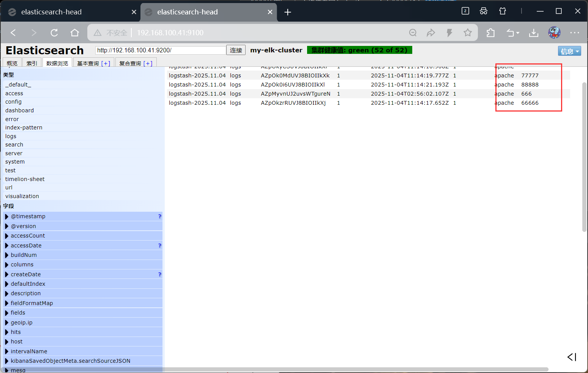
Task: Expand the fieldFormatMap field filter
Action: point(83,303)
